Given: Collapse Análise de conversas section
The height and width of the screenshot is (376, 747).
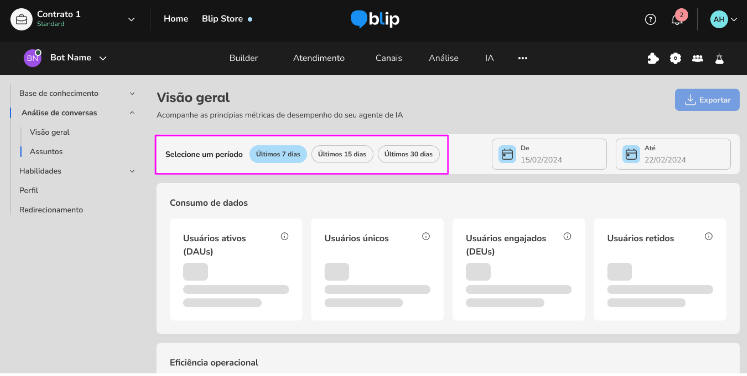Looking at the screenshot, I should [x=132, y=113].
